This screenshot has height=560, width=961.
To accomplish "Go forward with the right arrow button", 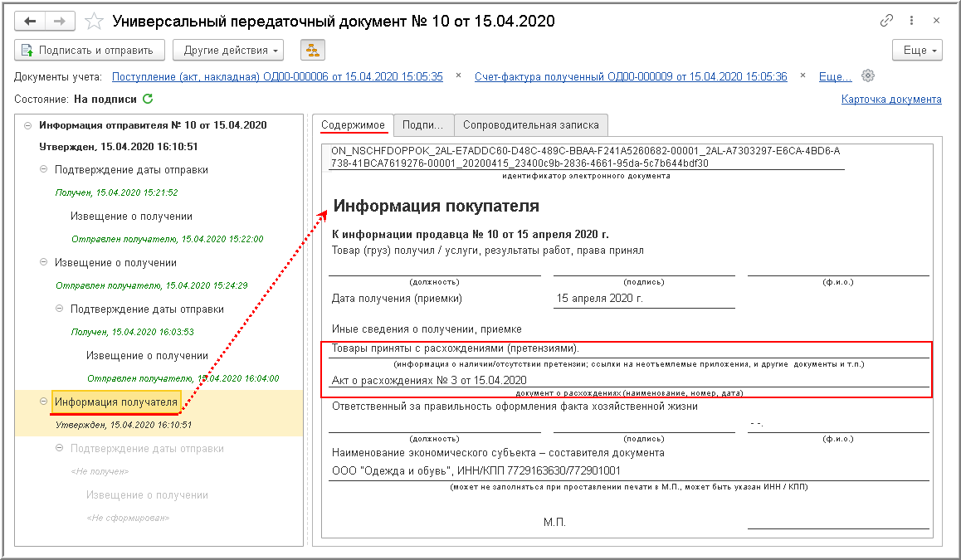I will coord(60,22).
